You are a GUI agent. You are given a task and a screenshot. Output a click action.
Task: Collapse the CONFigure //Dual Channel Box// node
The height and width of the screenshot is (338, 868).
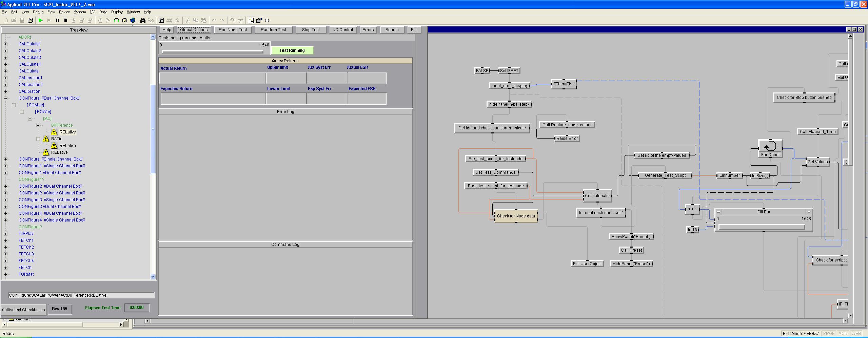point(5,98)
